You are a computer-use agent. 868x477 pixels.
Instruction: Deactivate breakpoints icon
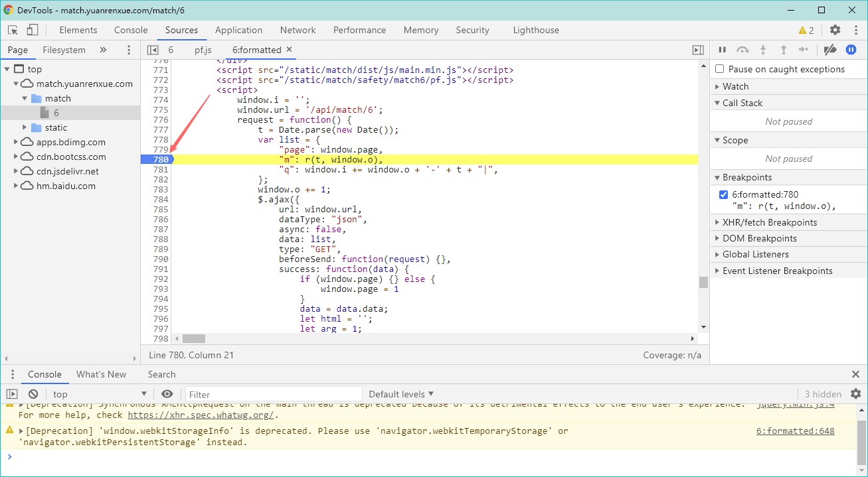[x=830, y=50]
